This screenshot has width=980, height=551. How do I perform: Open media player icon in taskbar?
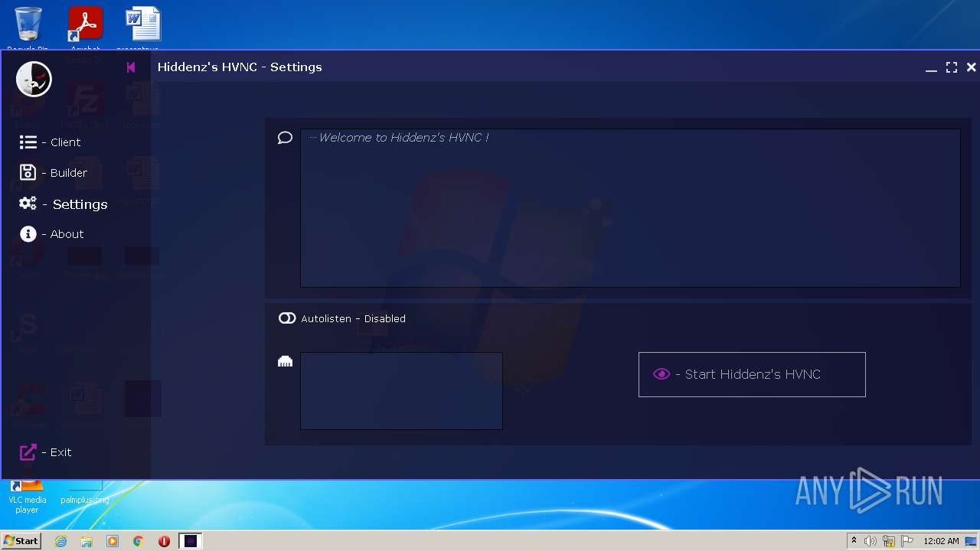click(x=113, y=541)
